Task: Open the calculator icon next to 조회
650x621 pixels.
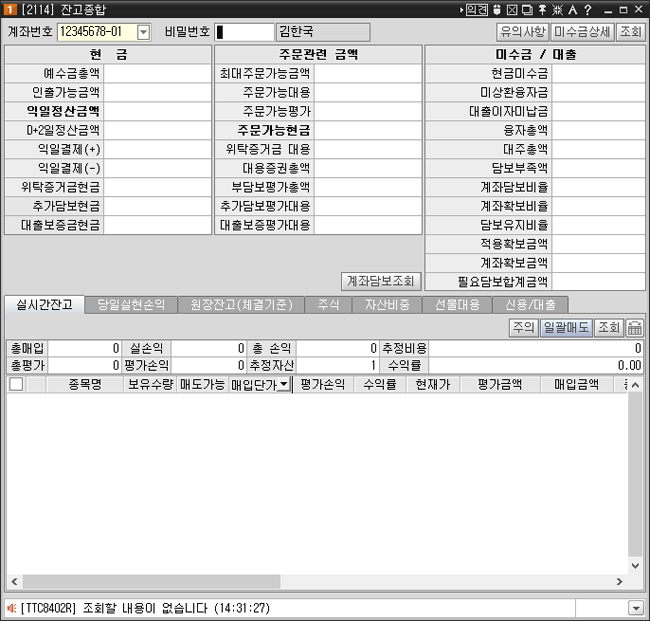Action: coord(635,327)
